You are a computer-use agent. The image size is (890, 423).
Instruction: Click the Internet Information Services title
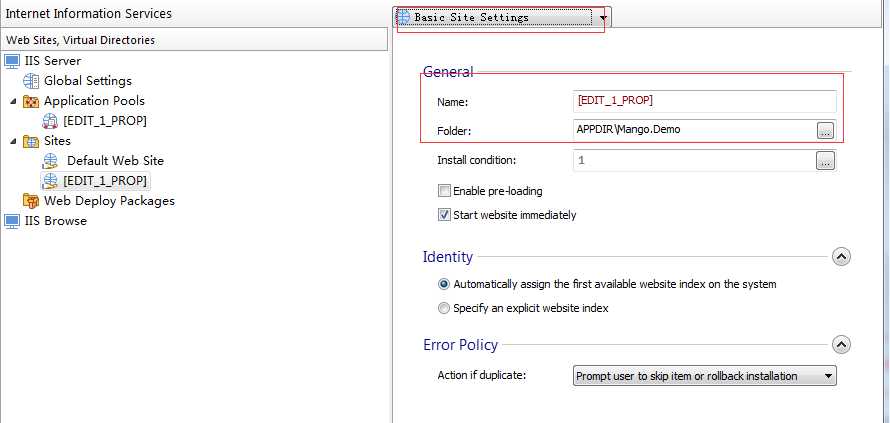click(89, 14)
